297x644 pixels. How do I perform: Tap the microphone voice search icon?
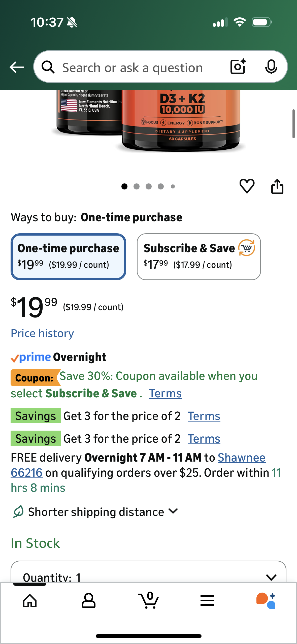(x=271, y=67)
